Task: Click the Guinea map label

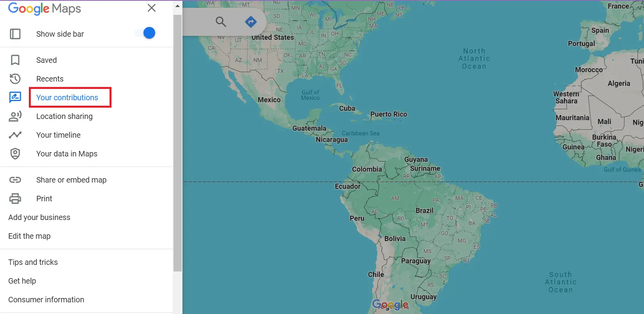Action: pyautogui.click(x=573, y=147)
